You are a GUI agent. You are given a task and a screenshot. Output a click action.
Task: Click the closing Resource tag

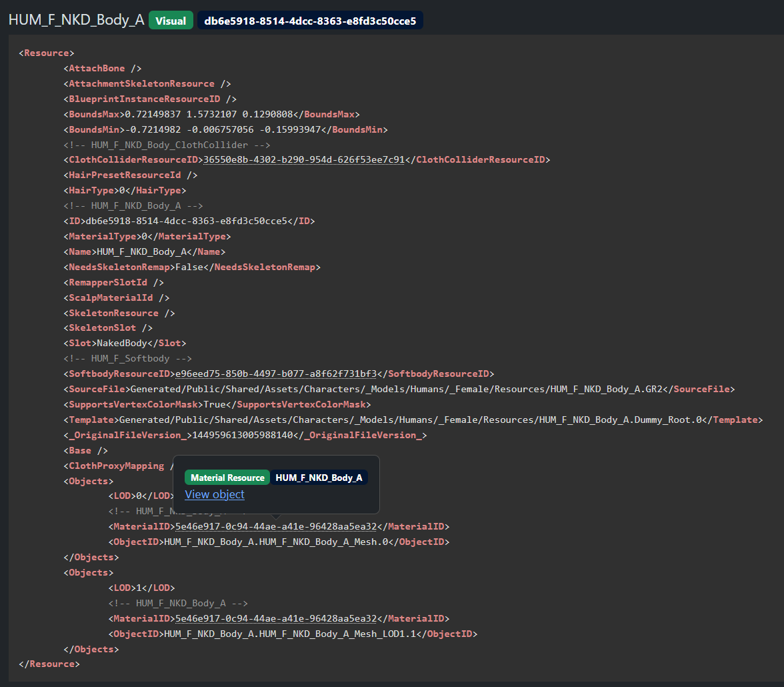[49, 664]
